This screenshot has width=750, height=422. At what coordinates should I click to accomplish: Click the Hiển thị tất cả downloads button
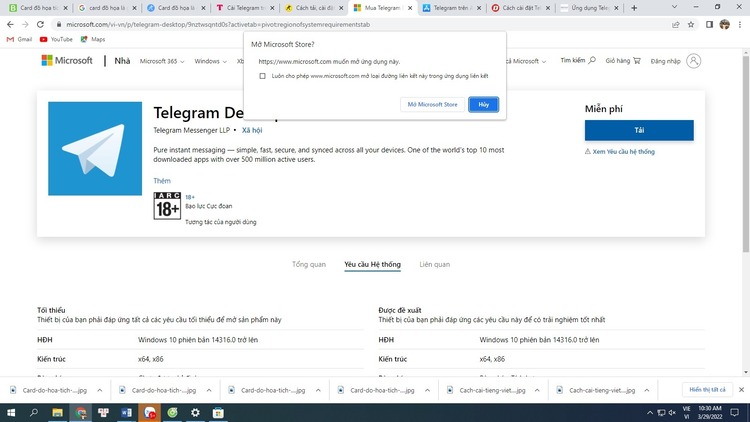(x=707, y=390)
